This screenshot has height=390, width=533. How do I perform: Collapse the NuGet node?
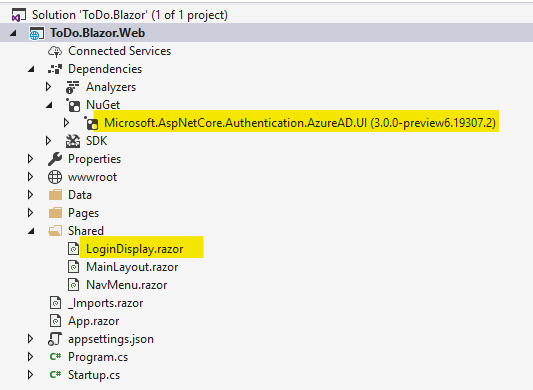pos(49,105)
